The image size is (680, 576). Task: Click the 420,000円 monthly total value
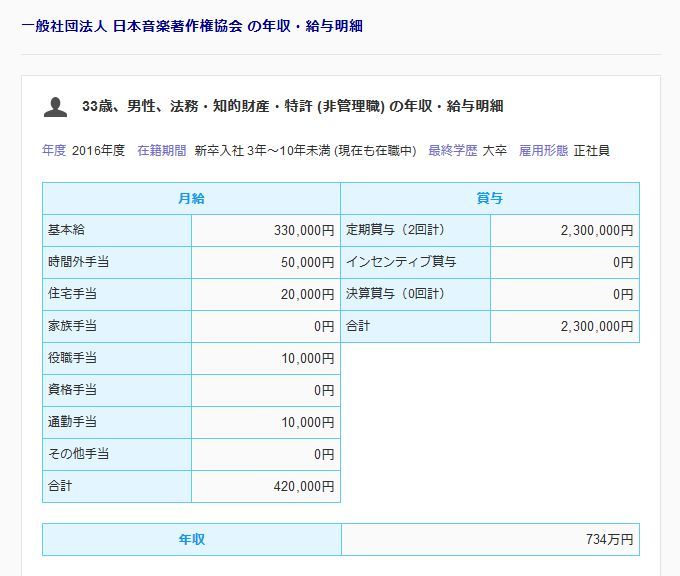(x=303, y=486)
